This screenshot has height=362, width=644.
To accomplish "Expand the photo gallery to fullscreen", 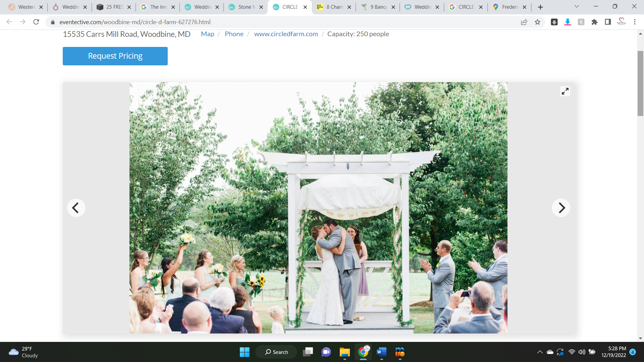I will click(x=565, y=91).
